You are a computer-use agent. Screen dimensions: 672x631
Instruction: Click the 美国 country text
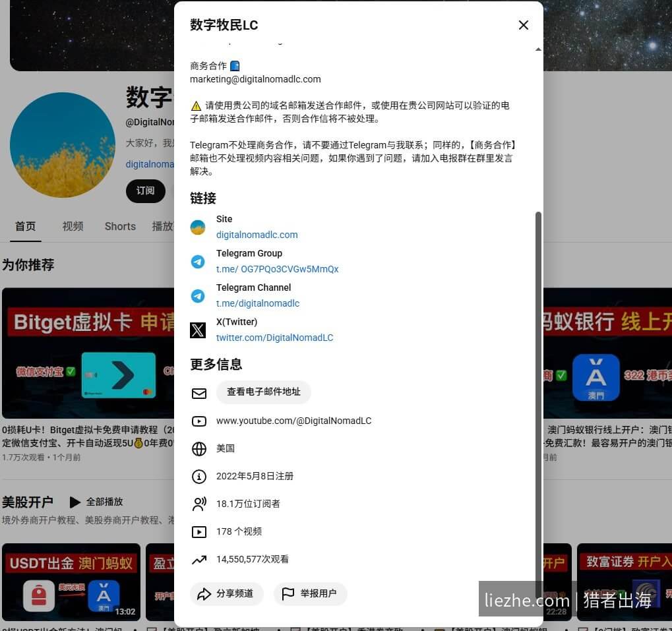(x=226, y=448)
